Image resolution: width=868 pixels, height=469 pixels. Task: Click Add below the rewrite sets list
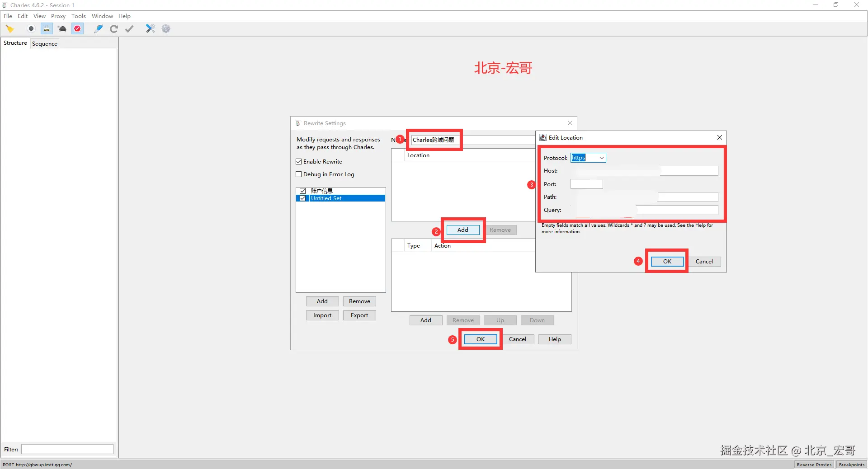click(322, 301)
